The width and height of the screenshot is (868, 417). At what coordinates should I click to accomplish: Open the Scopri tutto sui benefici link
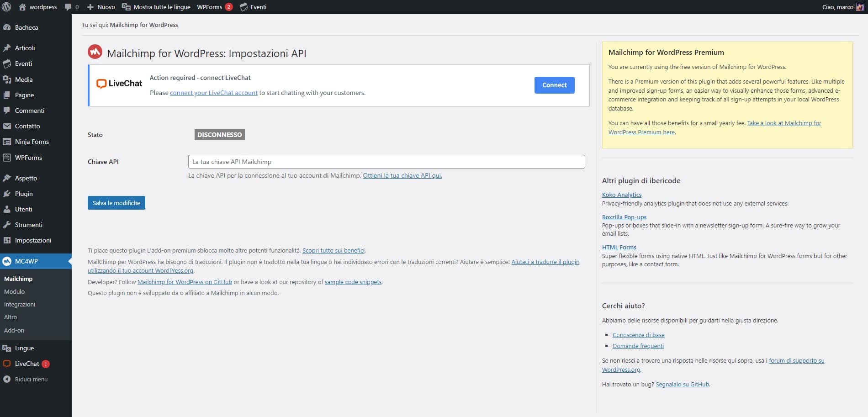[x=333, y=250]
